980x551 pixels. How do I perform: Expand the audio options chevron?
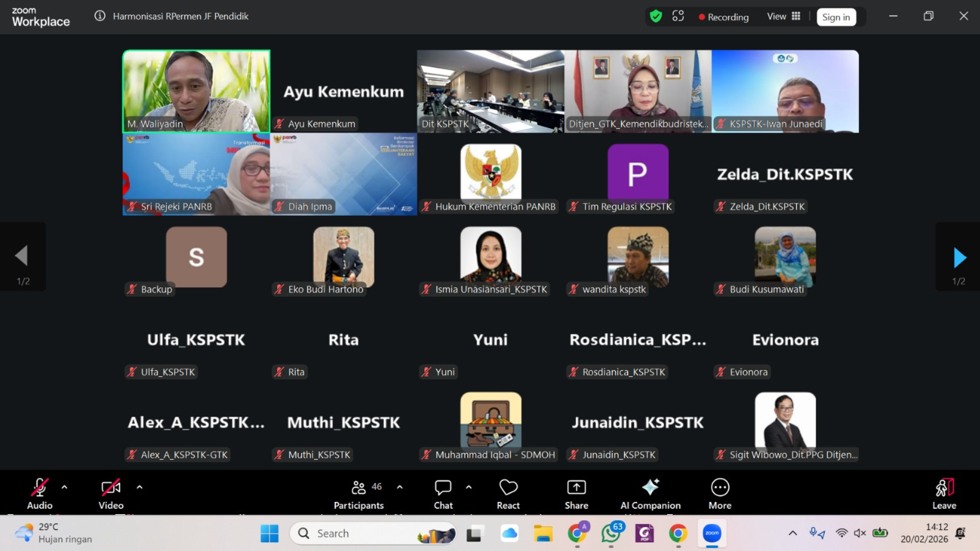[64, 487]
